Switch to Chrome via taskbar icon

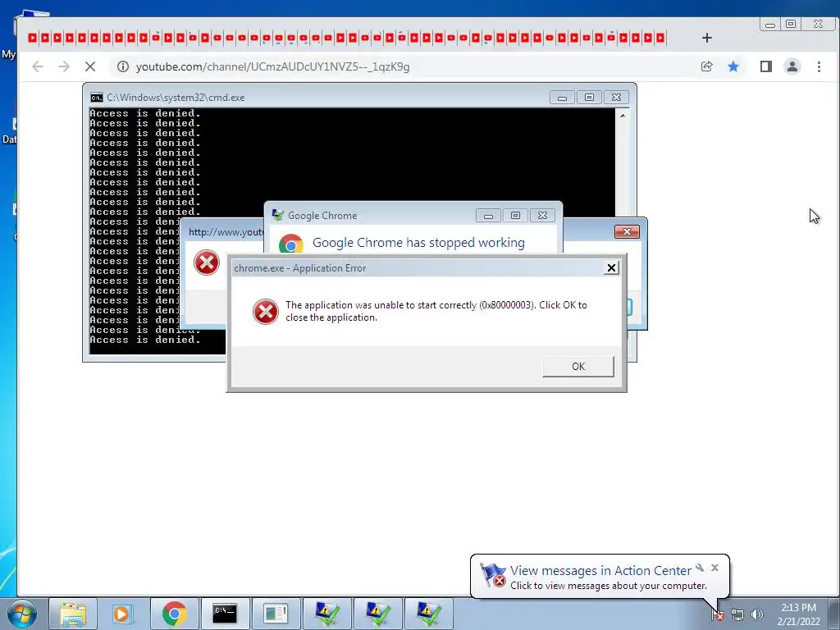pyautogui.click(x=175, y=614)
